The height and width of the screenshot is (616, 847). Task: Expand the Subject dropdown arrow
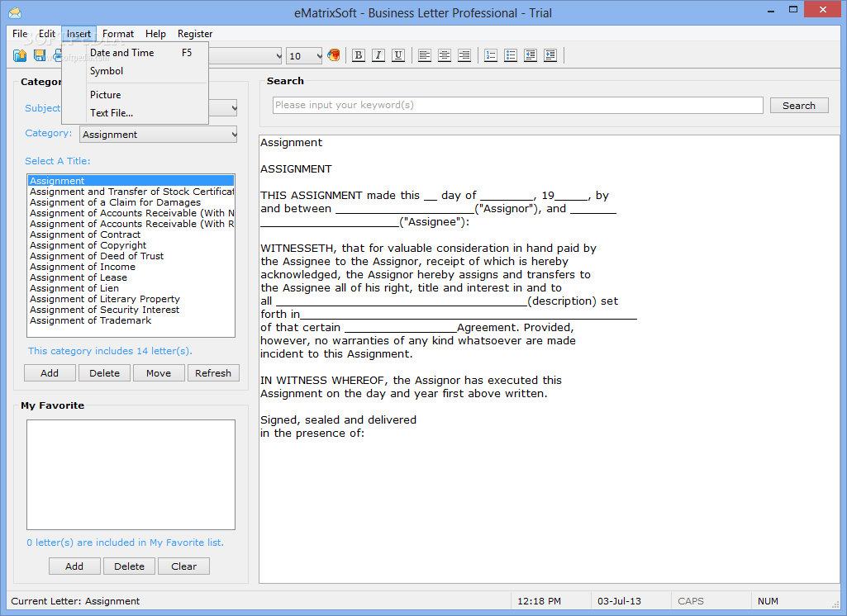click(x=233, y=108)
